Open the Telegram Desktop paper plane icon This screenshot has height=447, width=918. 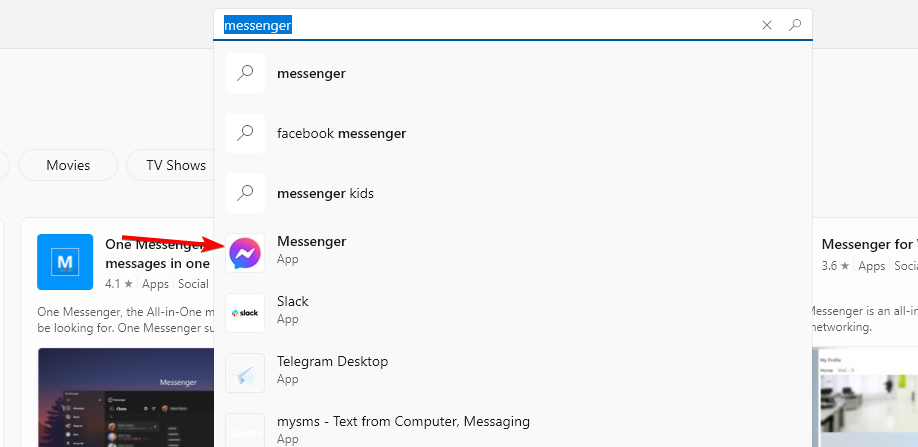(x=245, y=373)
